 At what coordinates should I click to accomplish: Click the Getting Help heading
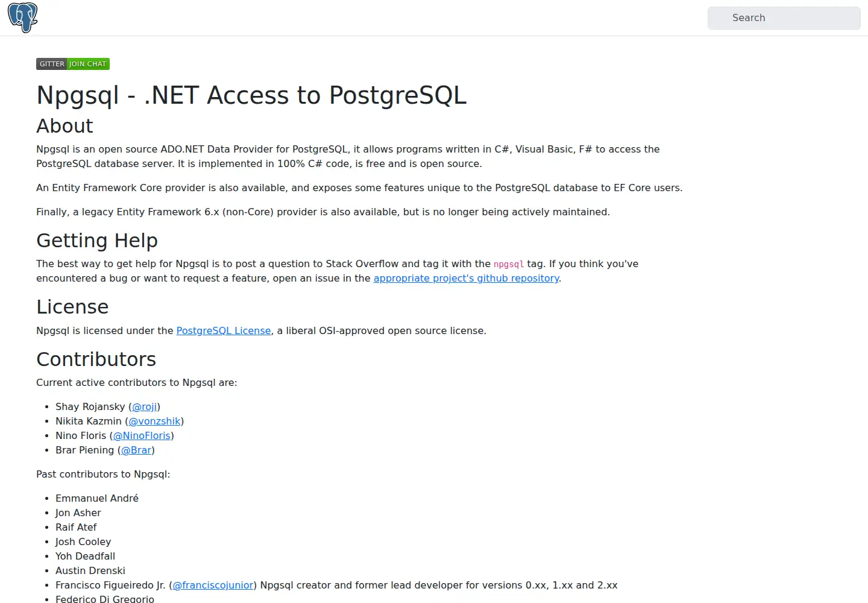click(97, 241)
